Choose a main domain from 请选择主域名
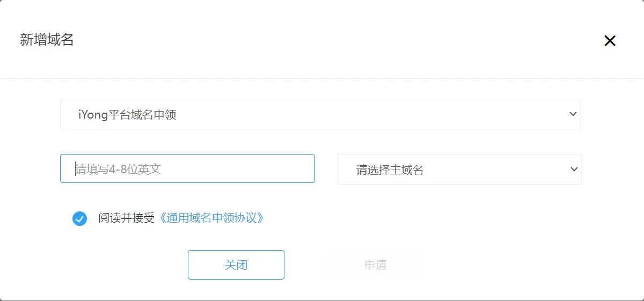The height and width of the screenshot is (301, 644). (x=459, y=170)
